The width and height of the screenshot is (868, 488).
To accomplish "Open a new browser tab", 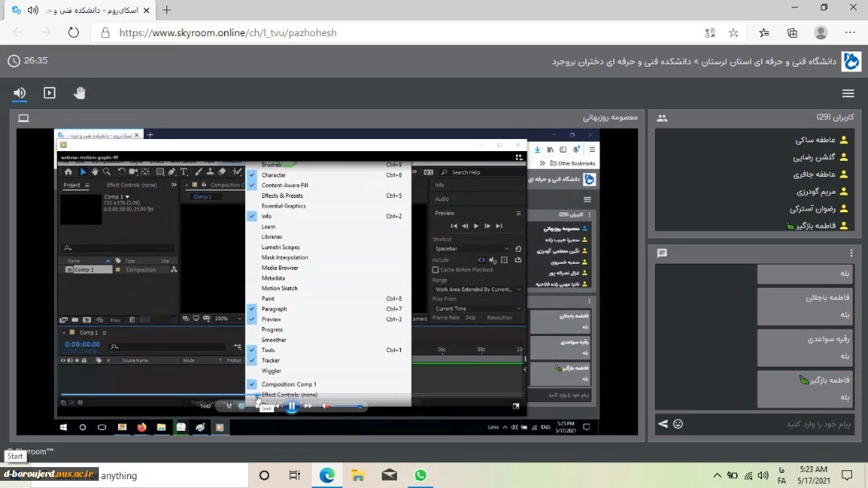I will click(167, 10).
